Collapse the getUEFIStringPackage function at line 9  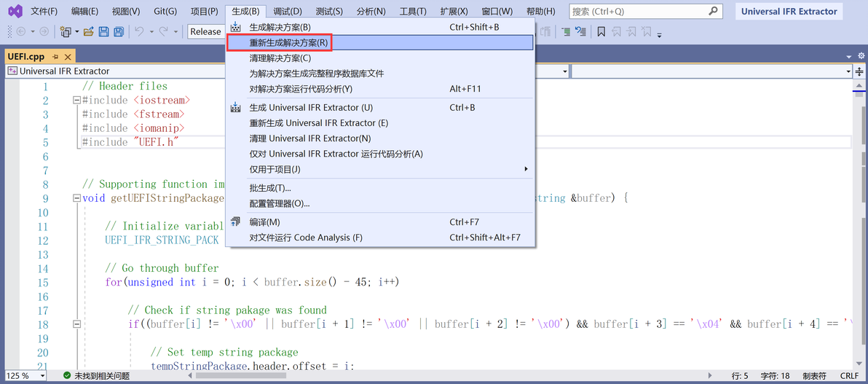76,198
